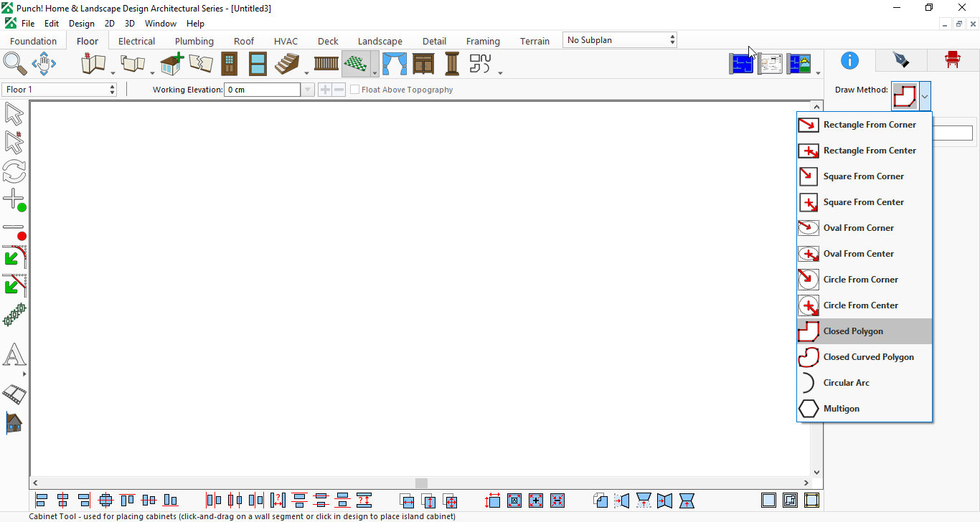Screen dimensions: 980x522
Task: Open the blue floor plan view icon
Action: (x=742, y=64)
